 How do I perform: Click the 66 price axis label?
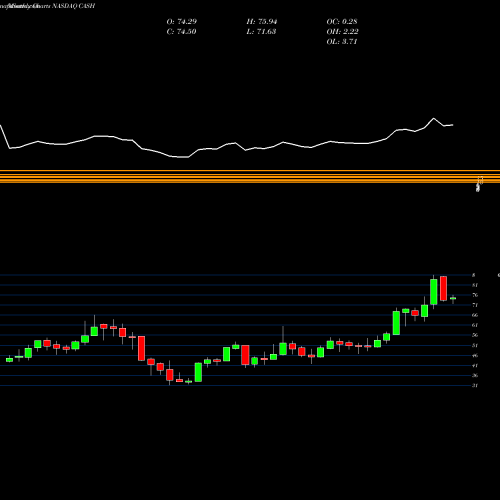[x=475, y=315]
